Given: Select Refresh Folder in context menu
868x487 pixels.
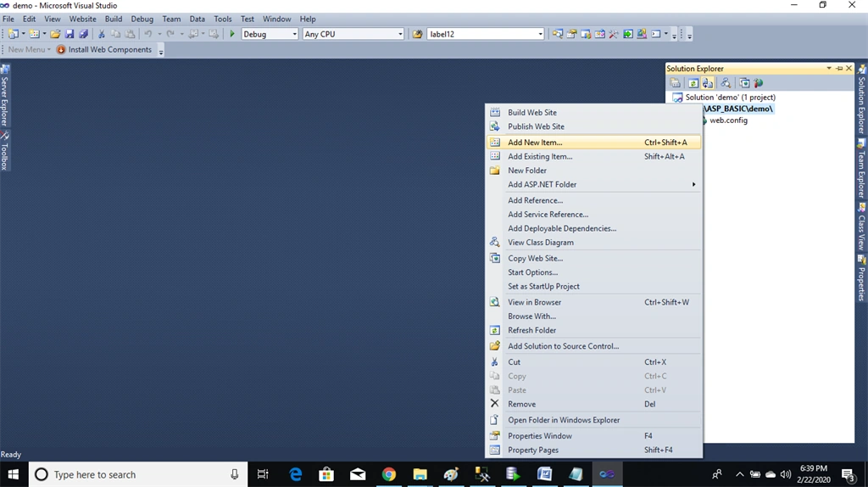Looking at the screenshot, I should coord(593,330).
